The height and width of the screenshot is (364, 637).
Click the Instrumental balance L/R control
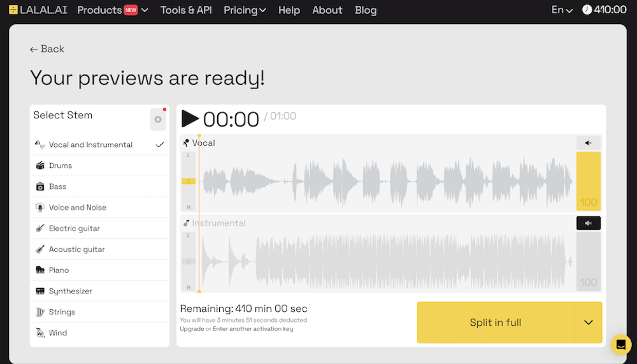[189, 262]
